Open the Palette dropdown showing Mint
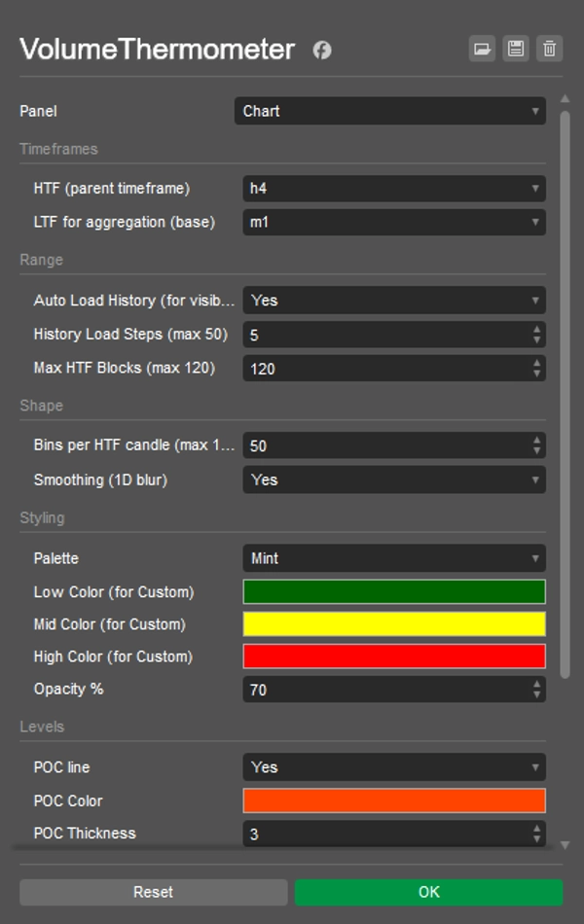 (393, 558)
